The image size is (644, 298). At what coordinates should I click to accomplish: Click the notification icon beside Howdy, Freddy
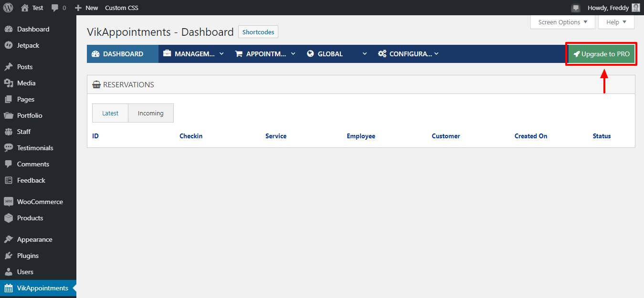tap(576, 8)
